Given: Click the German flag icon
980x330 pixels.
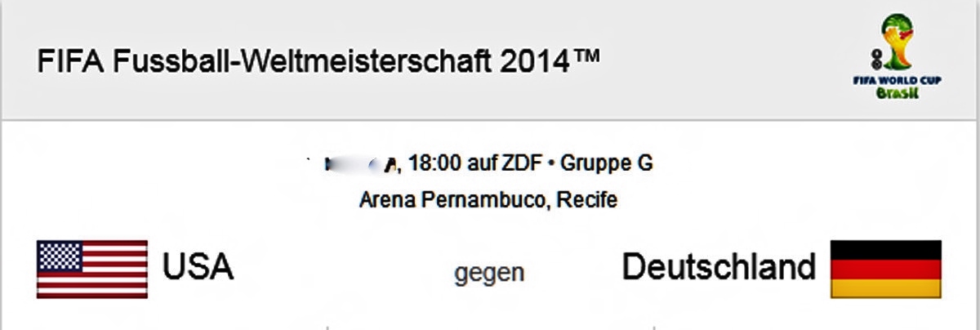Looking at the screenshot, I should click(886, 269).
